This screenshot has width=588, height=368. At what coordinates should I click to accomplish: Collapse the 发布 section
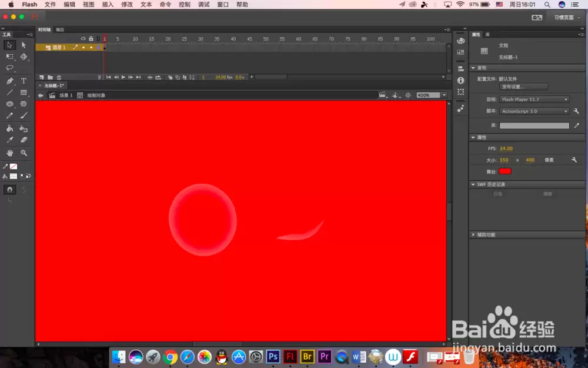click(x=473, y=68)
